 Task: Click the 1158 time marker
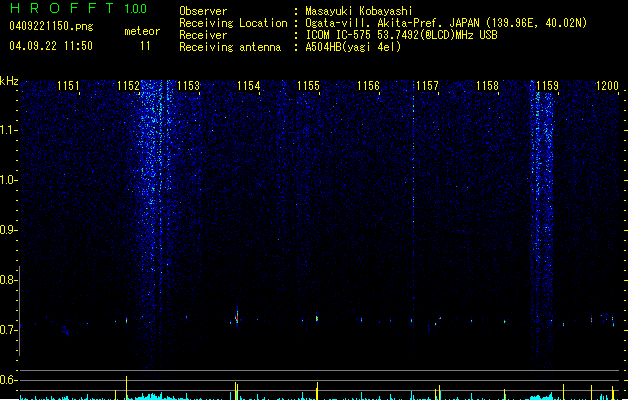tap(487, 86)
